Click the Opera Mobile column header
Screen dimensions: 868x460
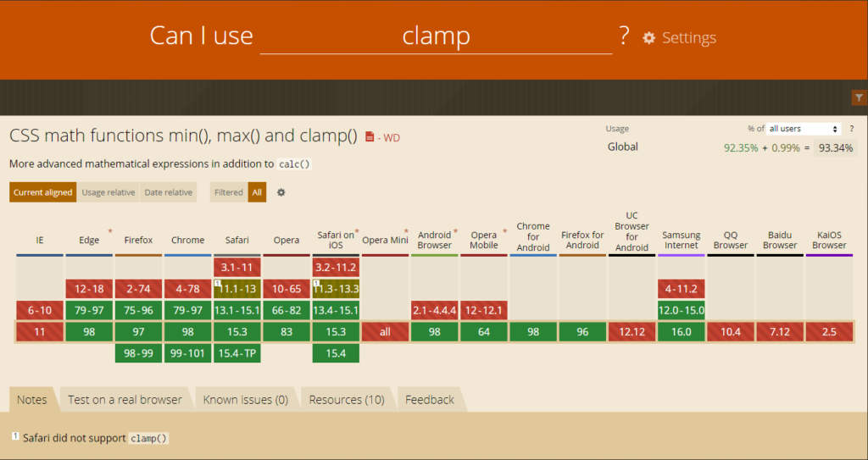tap(484, 241)
